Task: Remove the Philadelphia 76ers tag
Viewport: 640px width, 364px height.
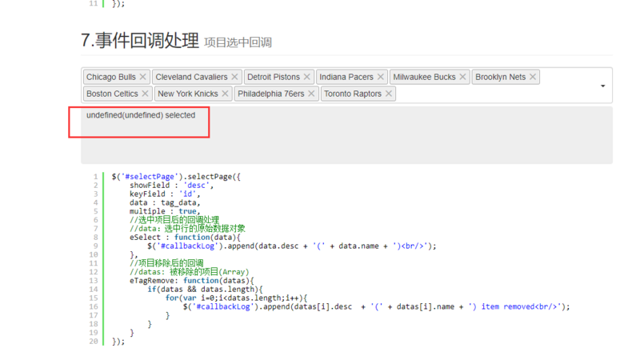Action: click(x=311, y=94)
